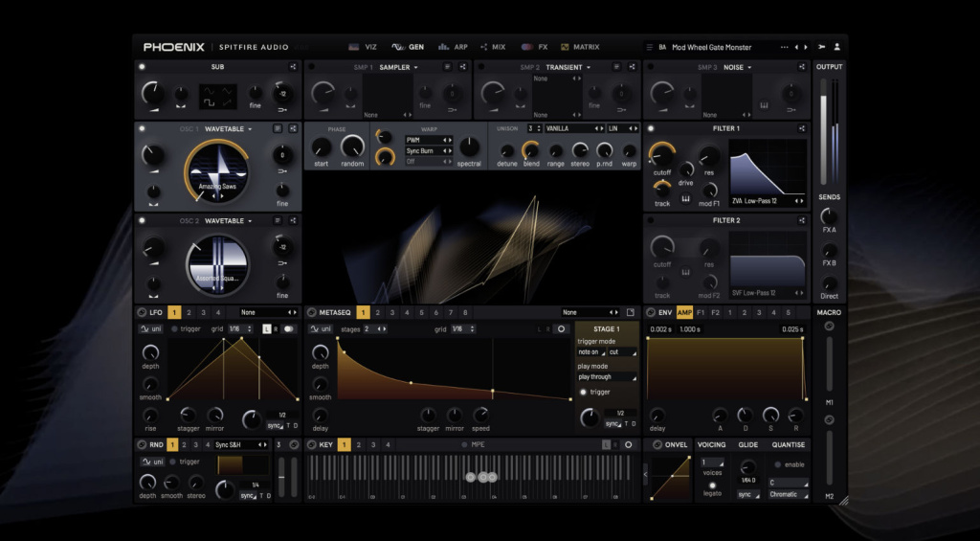
Task: Click the SMP 3 Noise routing icon
Action: point(802,67)
